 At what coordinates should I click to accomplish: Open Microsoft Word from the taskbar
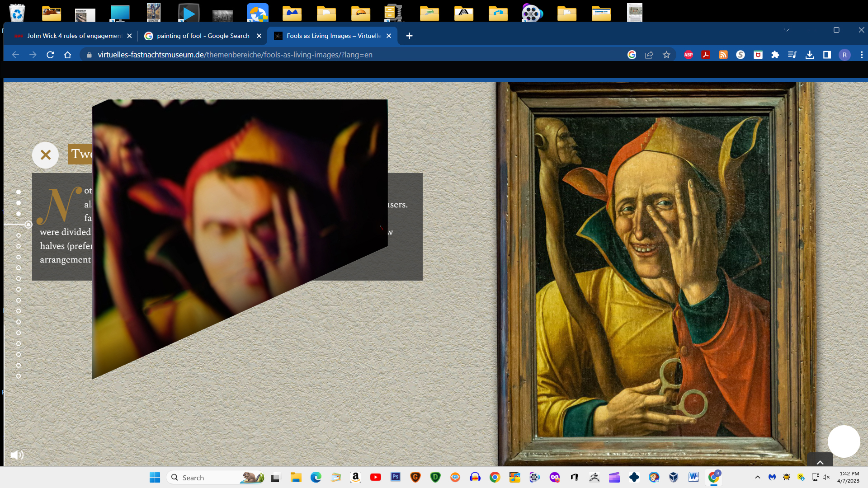[694, 478]
